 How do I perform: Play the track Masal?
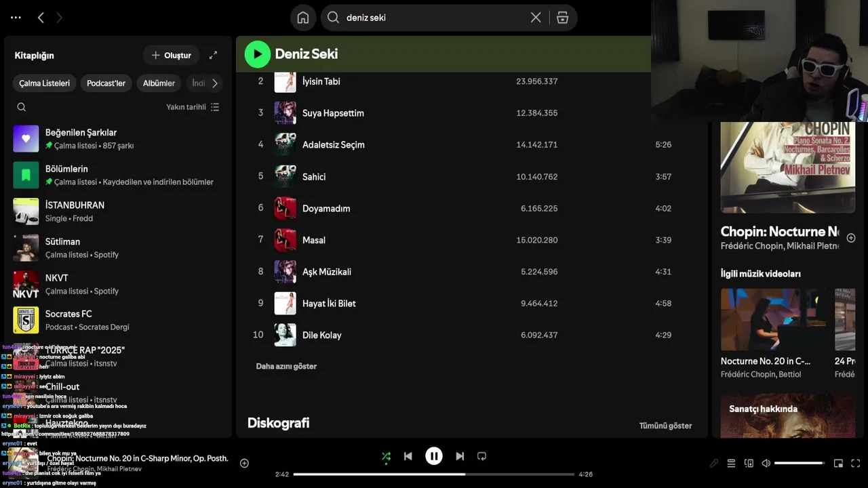coord(314,241)
